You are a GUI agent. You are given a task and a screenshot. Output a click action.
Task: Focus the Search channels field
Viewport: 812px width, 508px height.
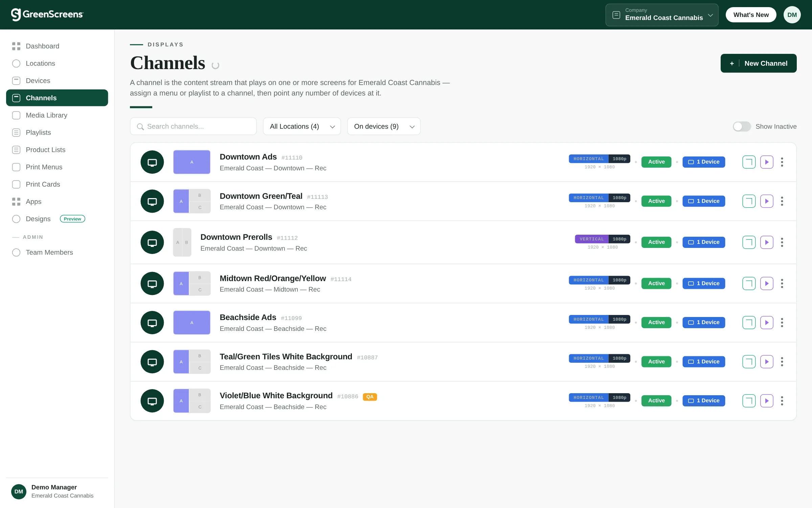(193, 126)
